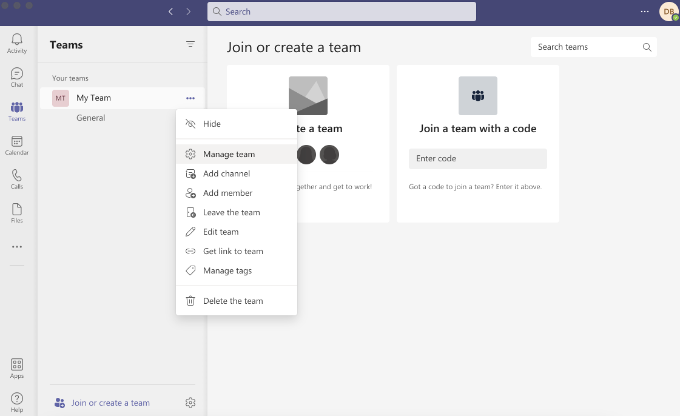Click the 'Join a team with a code' heading
This screenshot has width=680, height=416.
[477, 128]
